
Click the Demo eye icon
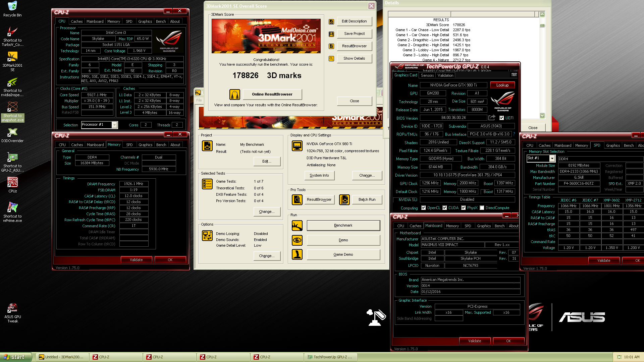point(297,240)
